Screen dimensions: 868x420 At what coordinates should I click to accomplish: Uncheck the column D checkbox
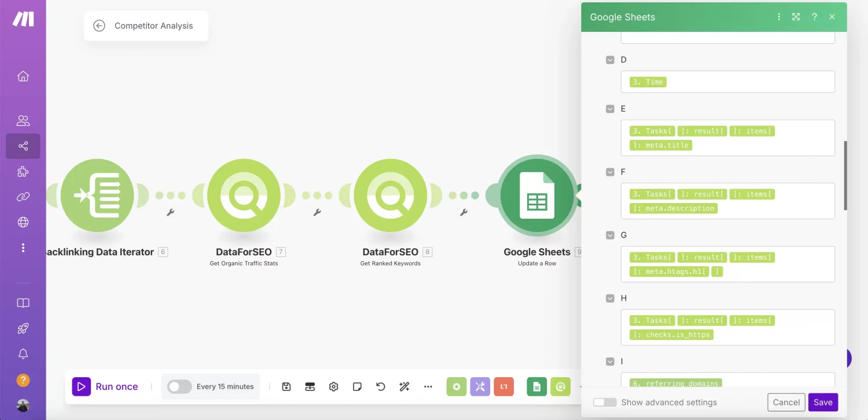(610, 60)
